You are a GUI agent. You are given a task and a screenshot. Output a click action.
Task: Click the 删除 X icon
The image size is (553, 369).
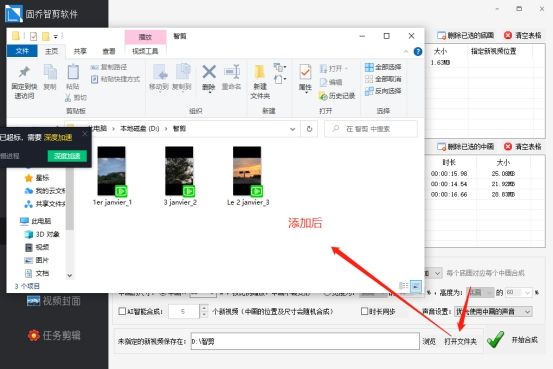[209, 72]
